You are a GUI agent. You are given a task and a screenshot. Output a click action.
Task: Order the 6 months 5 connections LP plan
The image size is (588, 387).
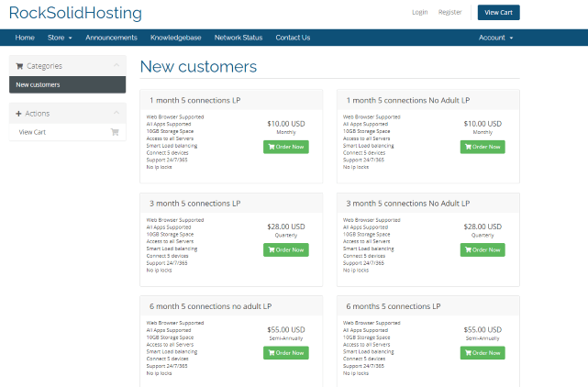pos(483,353)
